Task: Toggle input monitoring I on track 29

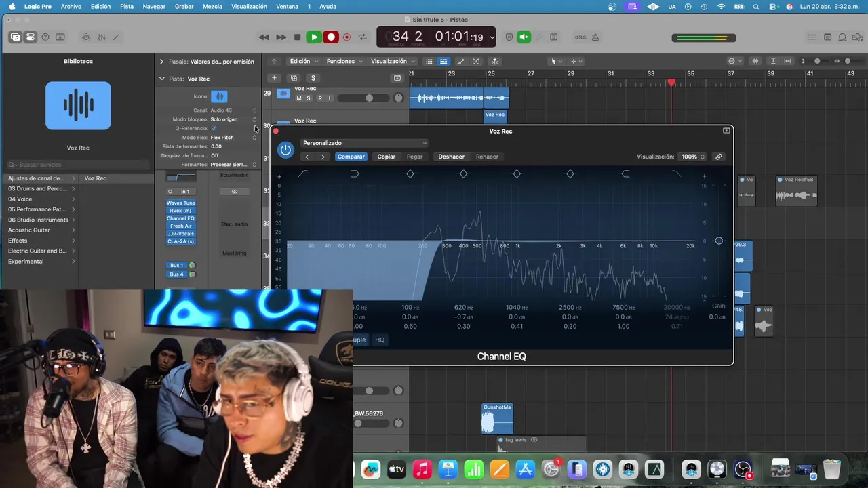Action: coord(330,98)
